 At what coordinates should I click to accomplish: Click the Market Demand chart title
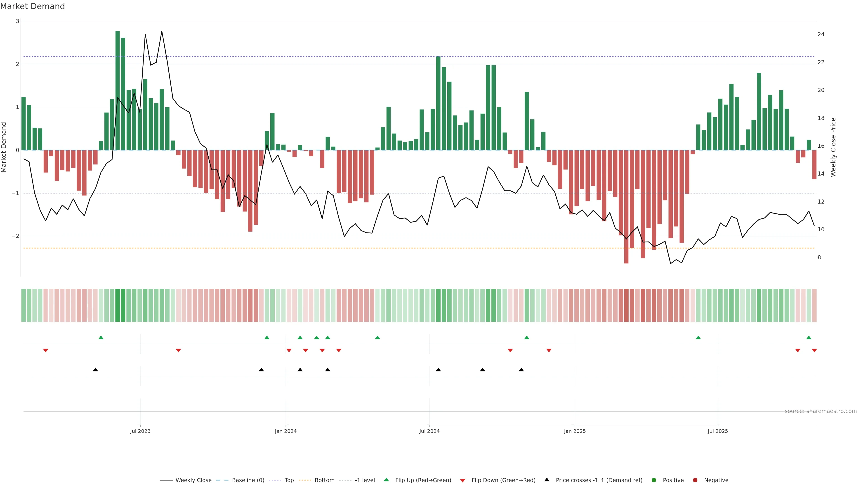click(32, 6)
